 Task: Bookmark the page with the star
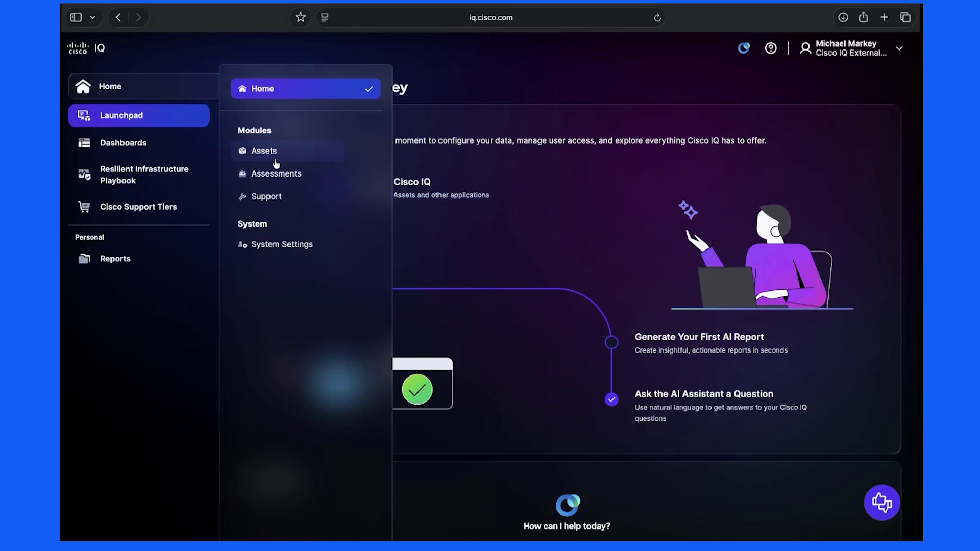click(301, 17)
